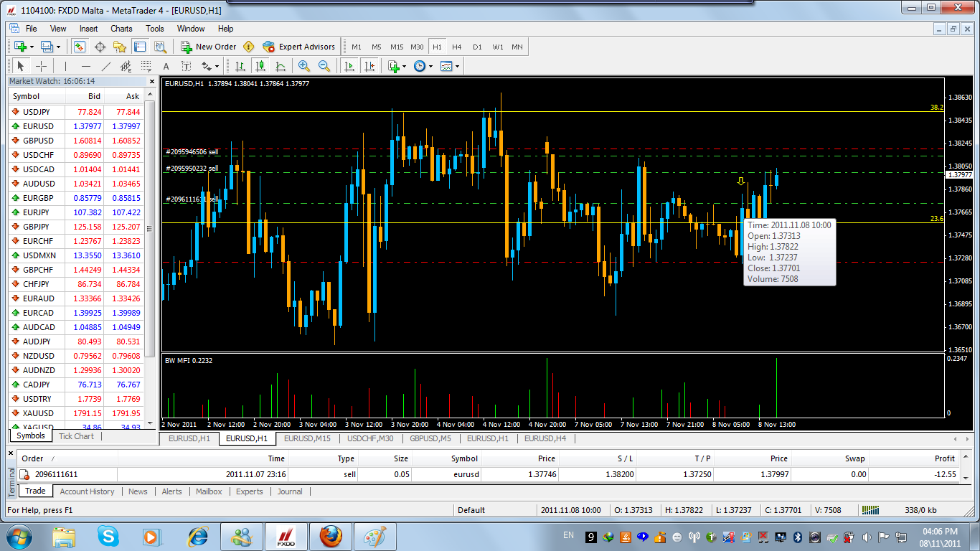
Task: Toggle the Data Window crosshair-circle icon
Action: 100,47
